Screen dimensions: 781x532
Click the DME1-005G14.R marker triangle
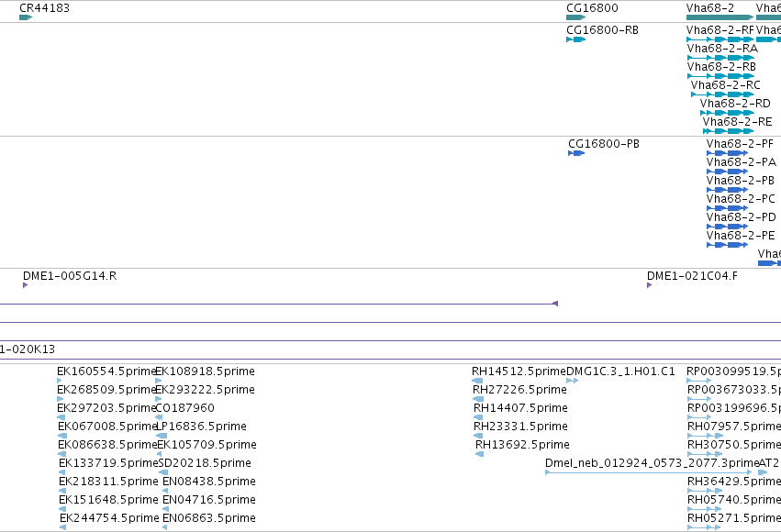[25, 285]
